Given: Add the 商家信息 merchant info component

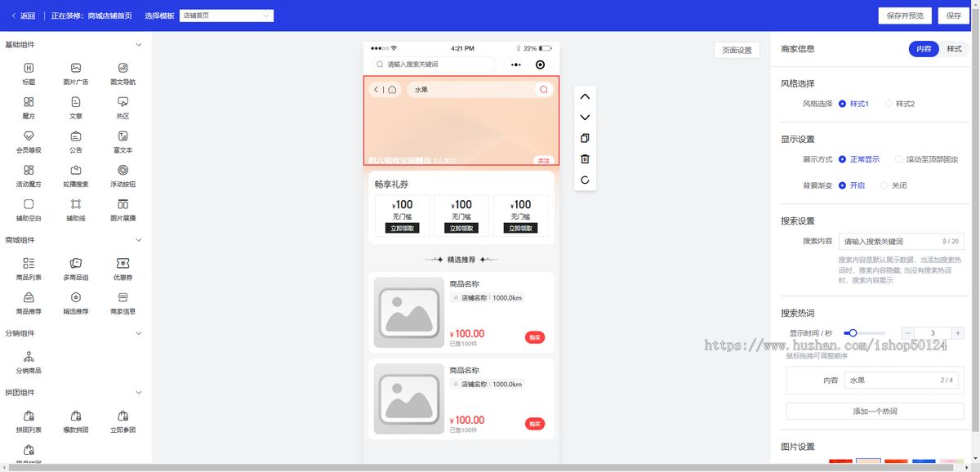Looking at the screenshot, I should [x=122, y=304].
